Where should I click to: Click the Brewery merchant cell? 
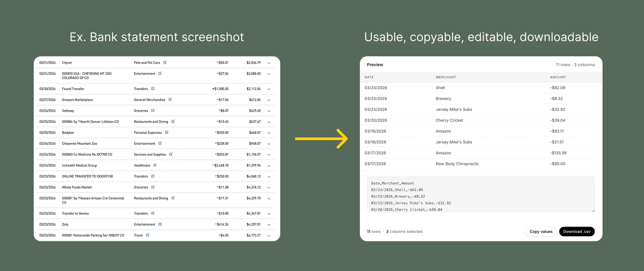(443, 98)
